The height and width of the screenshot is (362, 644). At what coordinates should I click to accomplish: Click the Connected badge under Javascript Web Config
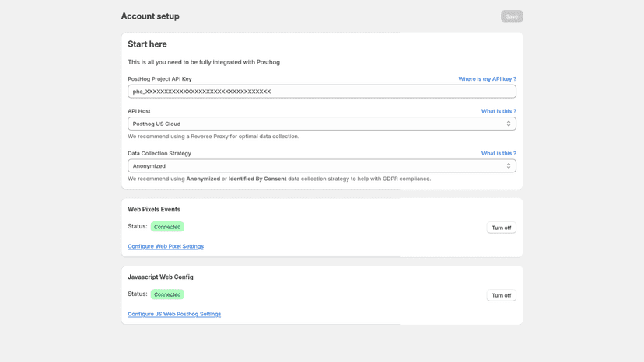[167, 294]
